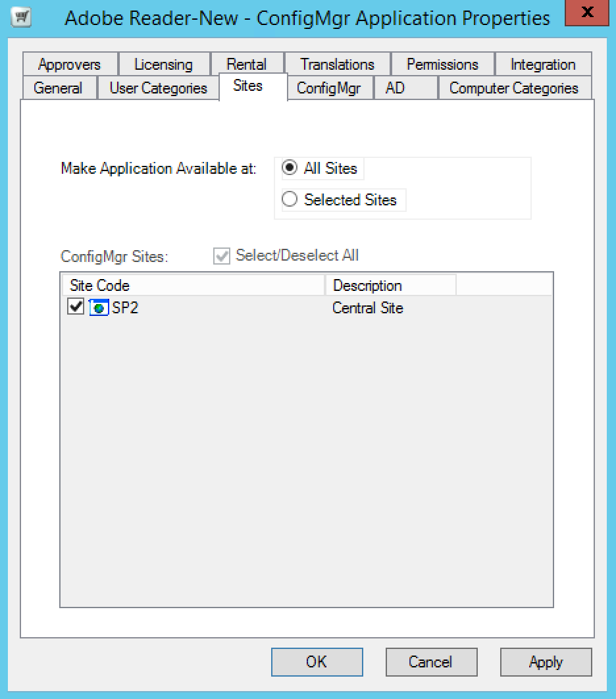Go to the Rental tab

(246, 65)
